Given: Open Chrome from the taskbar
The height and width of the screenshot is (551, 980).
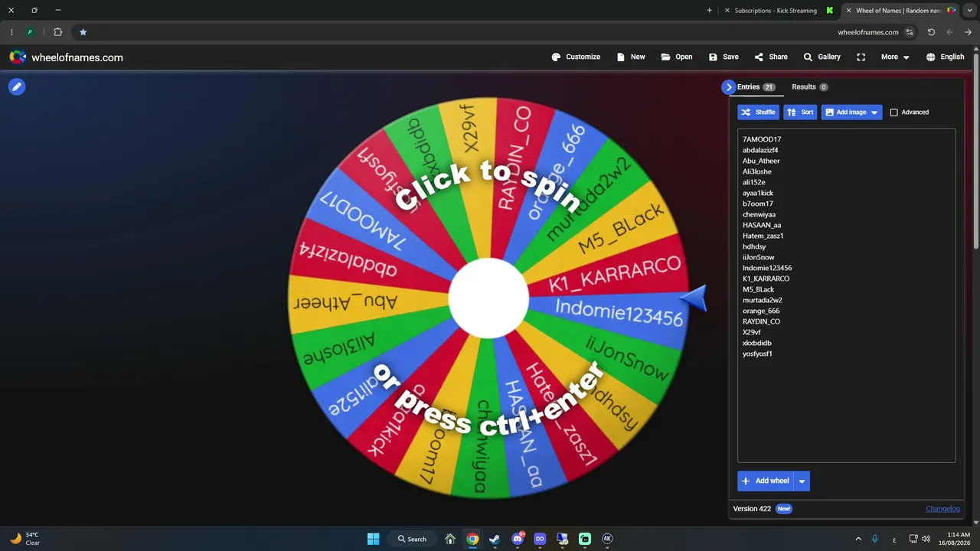Looking at the screenshot, I should click(472, 539).
